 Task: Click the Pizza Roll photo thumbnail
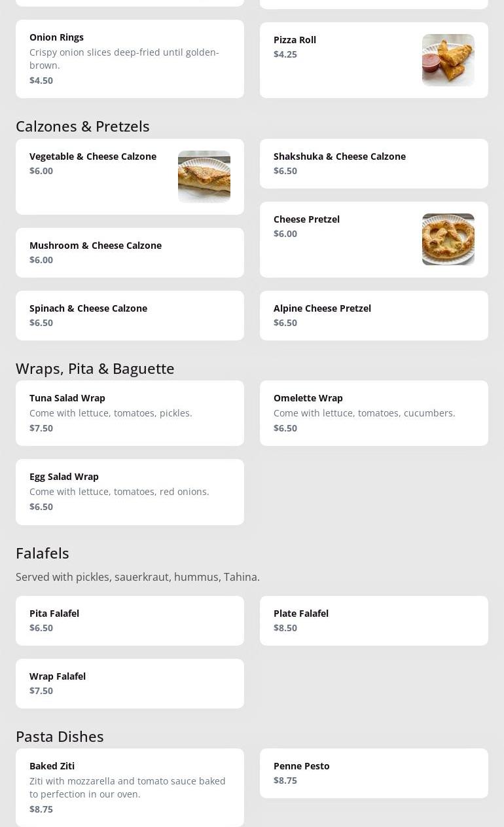click(448, 60)
